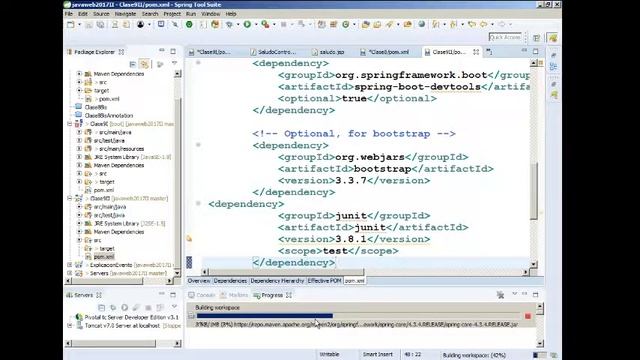The height and width of the screenshot is (360, 640).
Task: Open dropdown arrow next to New icon
Action: [79, 24]
